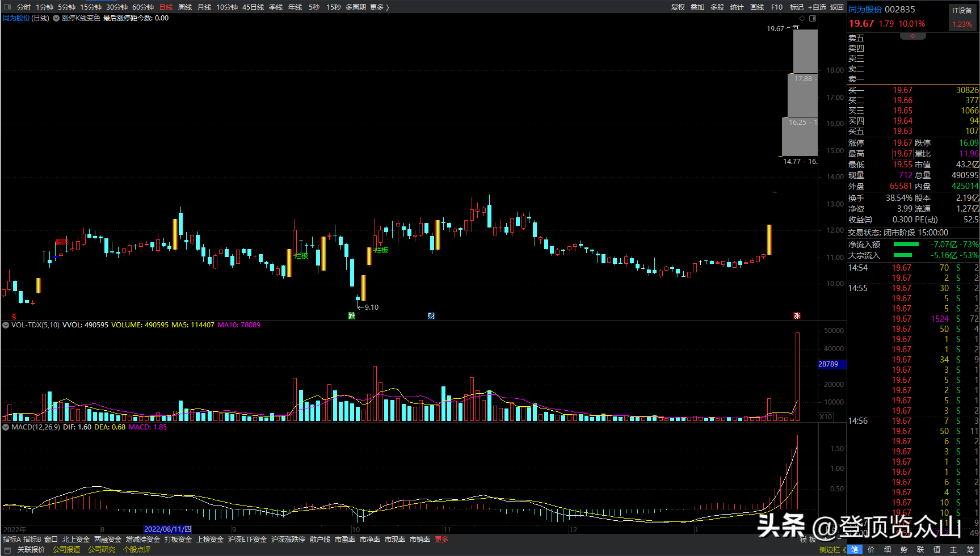Select the 日线 daily chart tab

click(166, 7)
